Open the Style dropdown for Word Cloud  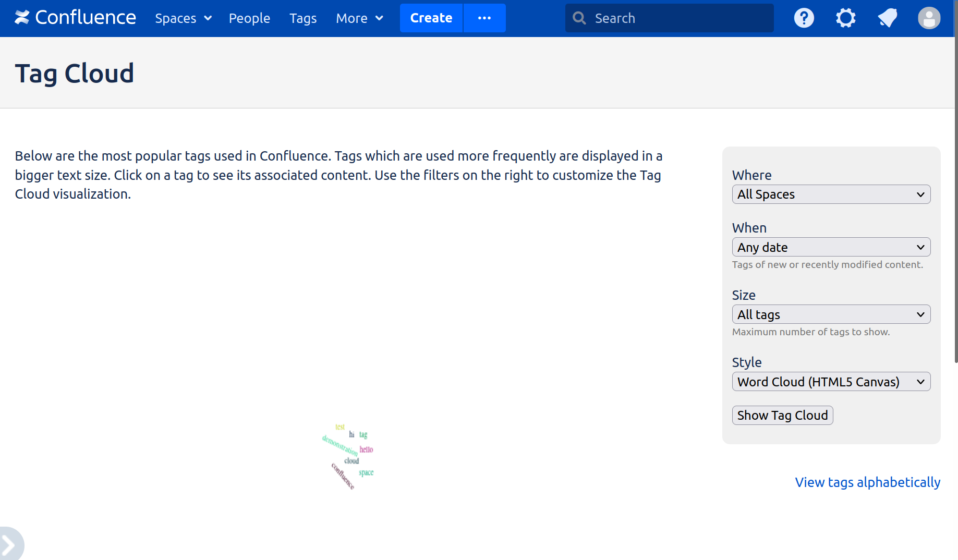[x=831, y=381]
